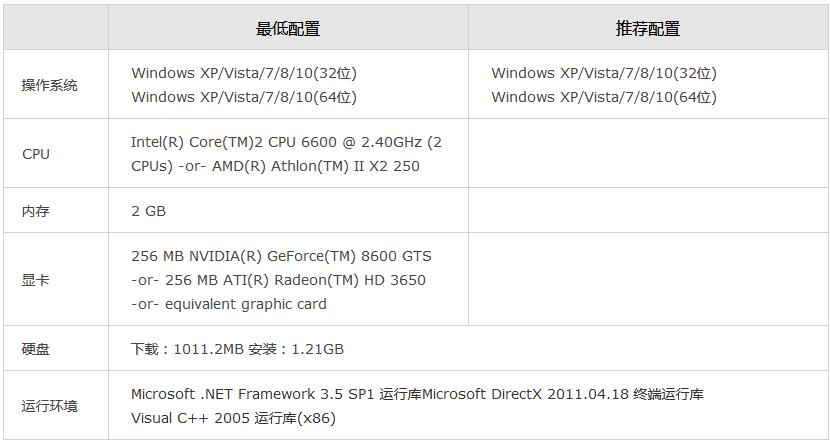This screenshot has width=830, height=441.
Task: Click the Visual C++ 2005 运行库(x86) line
Action: pos(233,418)
